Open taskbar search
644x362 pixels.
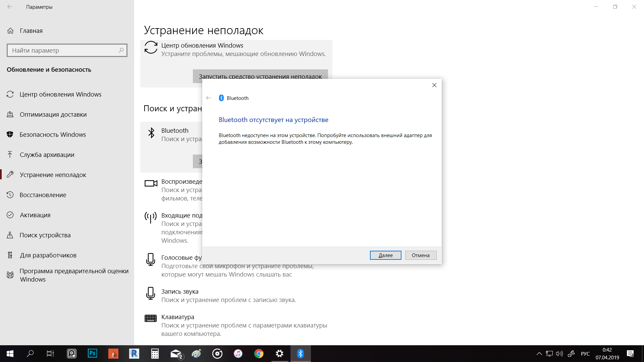coord(30,354)
